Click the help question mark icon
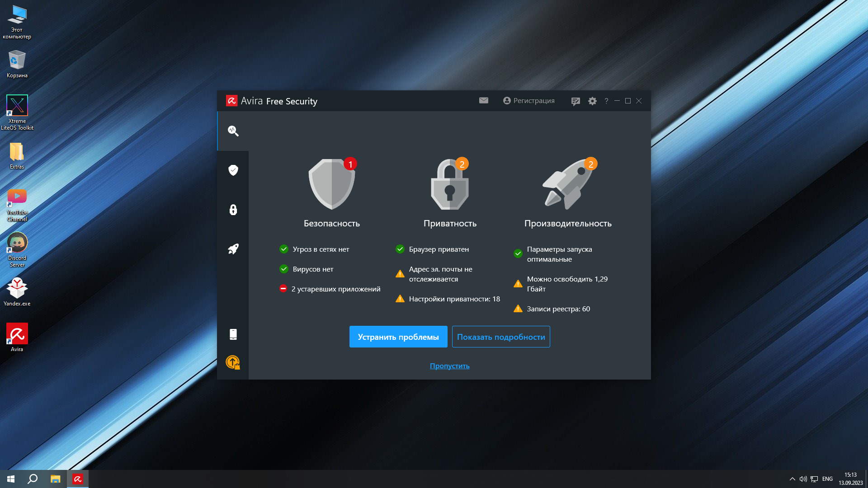868x488 pixels. click(x=606, y=101)
